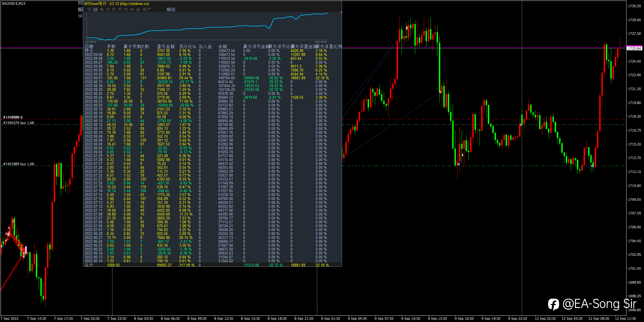
Task: Click the #1401889 buy 1.68 order label
Action: tap(19, 164)
